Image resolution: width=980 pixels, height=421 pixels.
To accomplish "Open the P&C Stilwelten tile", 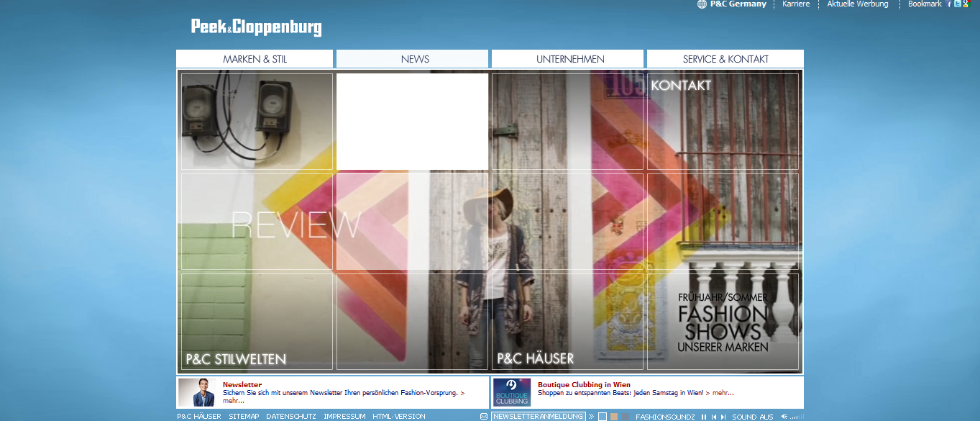I will point(256,321).
